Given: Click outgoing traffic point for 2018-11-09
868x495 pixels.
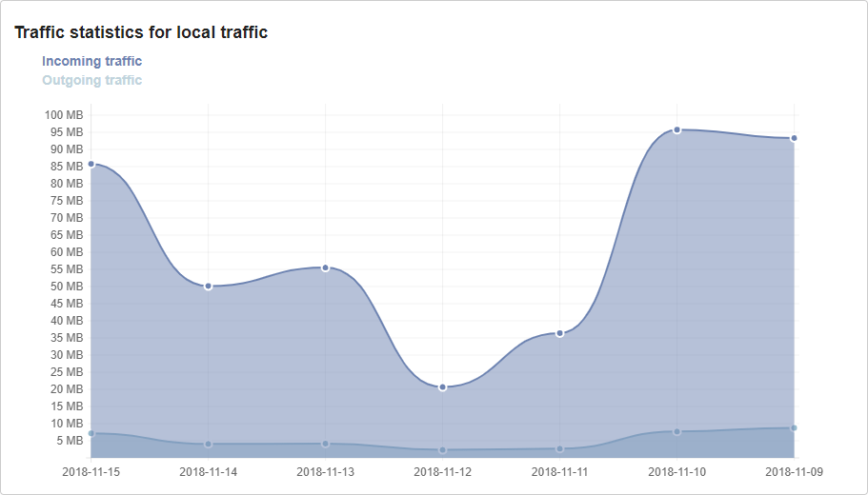Looking at the screenshot, I should (x=794, y=427).
